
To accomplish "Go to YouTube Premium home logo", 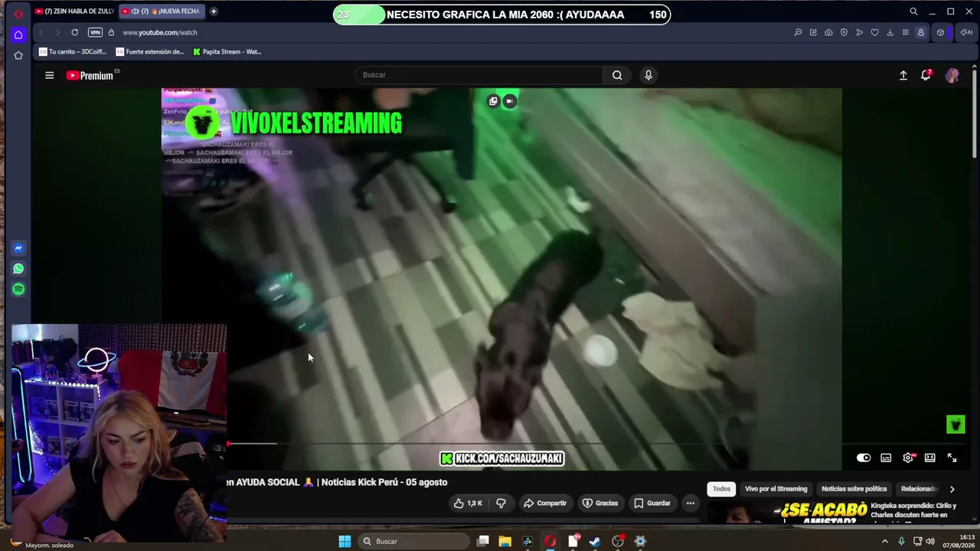I will click(x=90, y=75).
